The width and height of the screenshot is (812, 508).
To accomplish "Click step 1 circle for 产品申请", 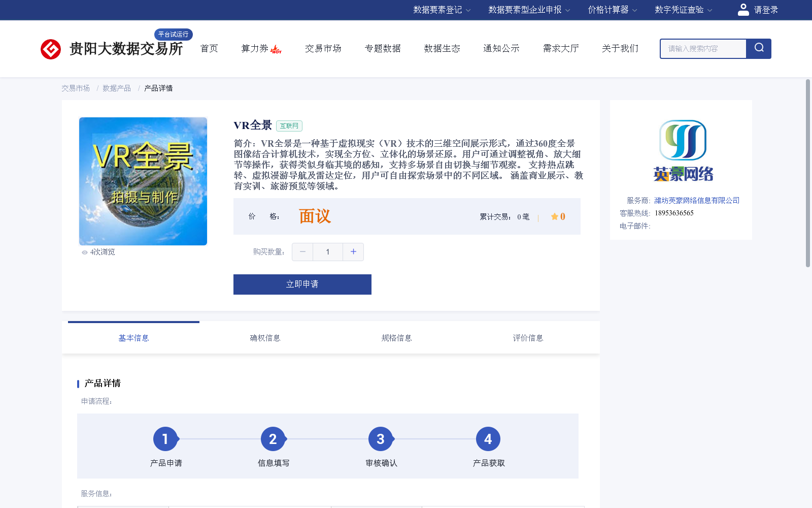I will click(165, 439).
